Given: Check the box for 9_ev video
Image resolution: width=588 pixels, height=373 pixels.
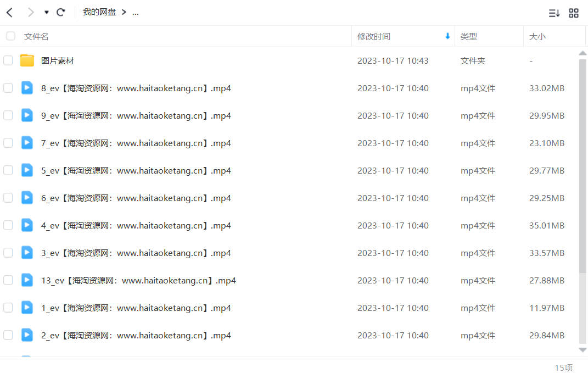Looking at the screenshot, I should tap(8, 115).
